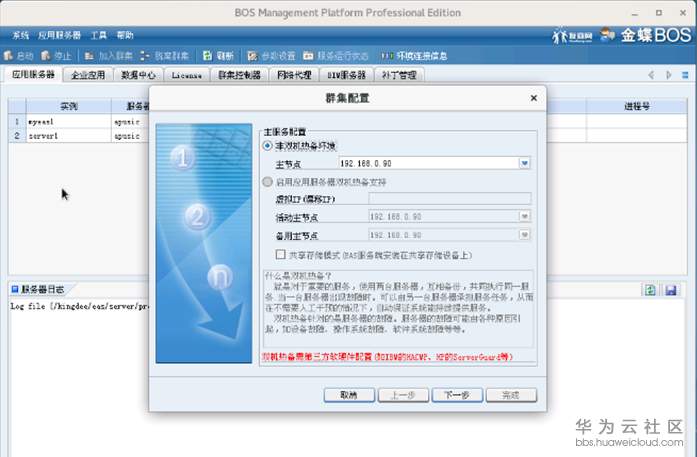Open the tab list menu icon
This screenshot has height=457, width=697.
685,75
